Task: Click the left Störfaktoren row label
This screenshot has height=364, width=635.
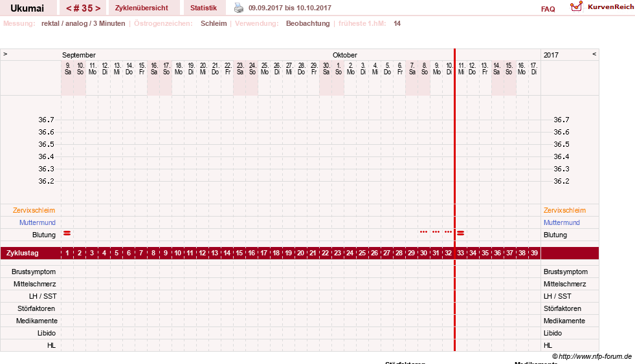Action: pyautogui.click(x=36, y=308)
